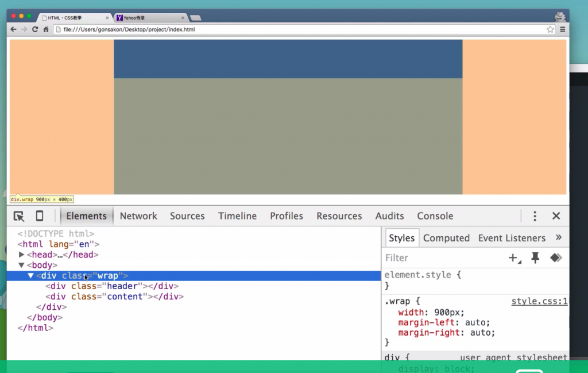Select the div class content node

click(114, 297)
